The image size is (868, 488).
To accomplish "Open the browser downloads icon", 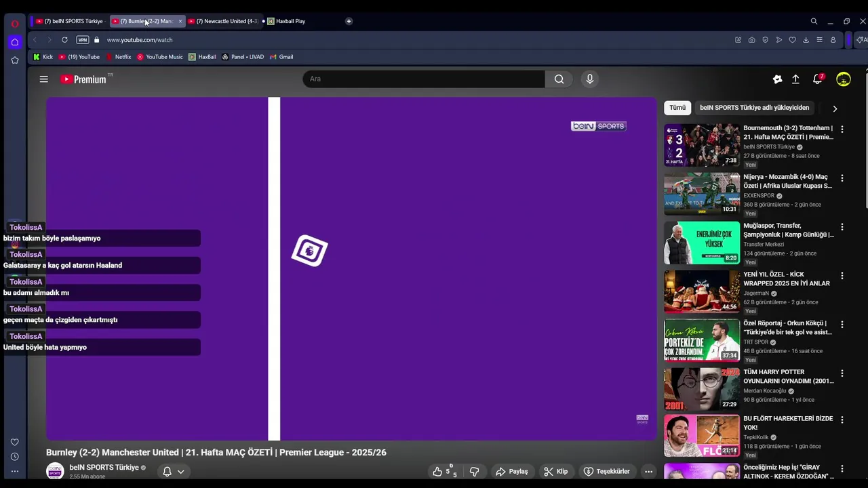I will coord(806,40).
